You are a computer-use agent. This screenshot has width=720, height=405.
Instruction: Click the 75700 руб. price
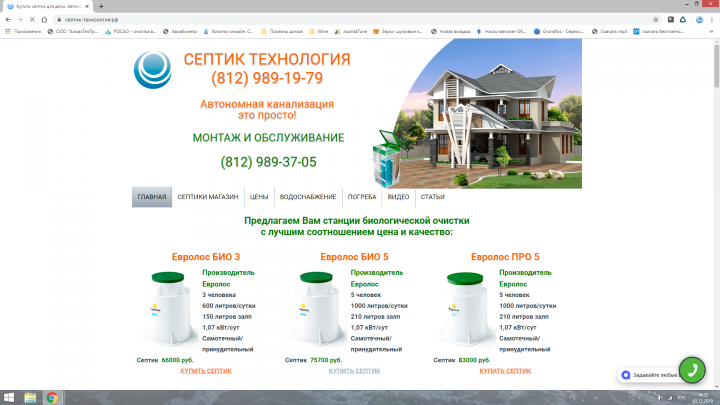[326, 360]
